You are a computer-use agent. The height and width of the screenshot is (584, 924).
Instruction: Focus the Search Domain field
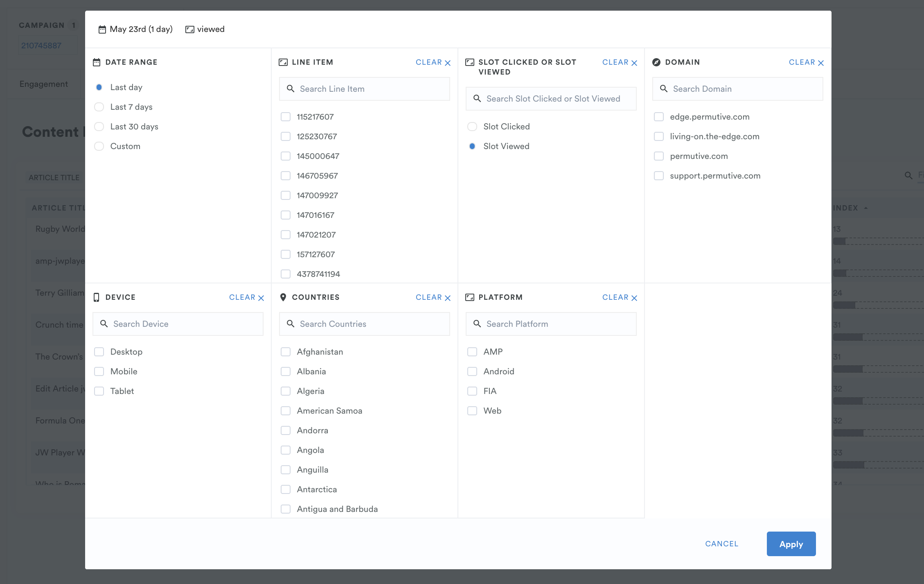click(737, 89)
